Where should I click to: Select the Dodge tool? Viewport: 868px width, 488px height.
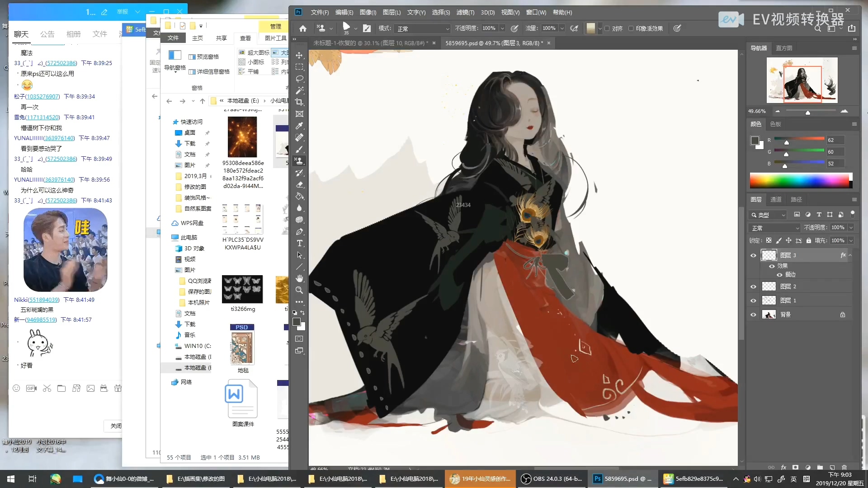coord(299,220)
